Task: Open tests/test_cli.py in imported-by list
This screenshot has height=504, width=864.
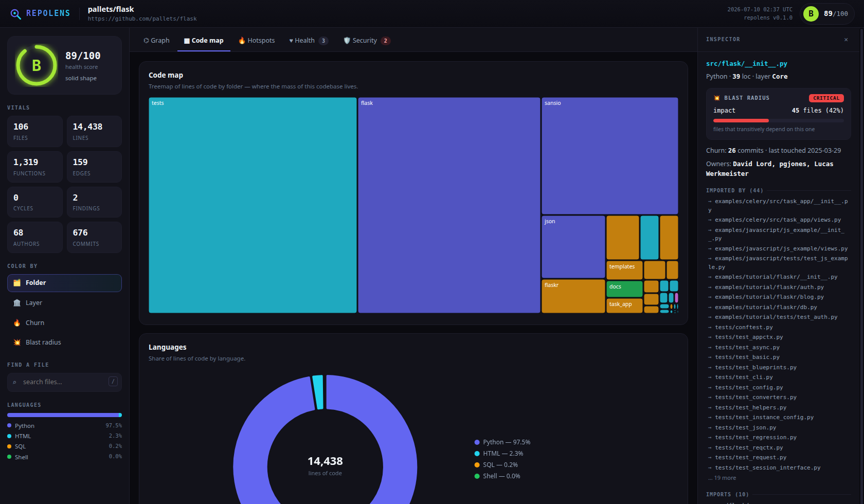Action: [744, 377]
